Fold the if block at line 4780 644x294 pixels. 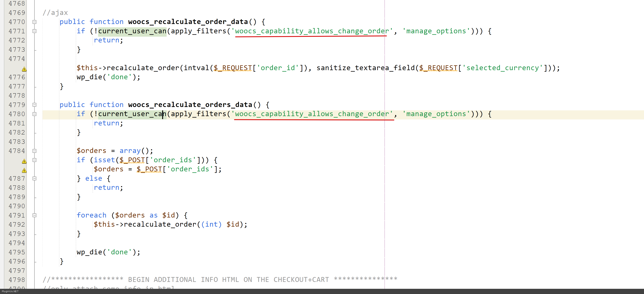pos(34,114)
